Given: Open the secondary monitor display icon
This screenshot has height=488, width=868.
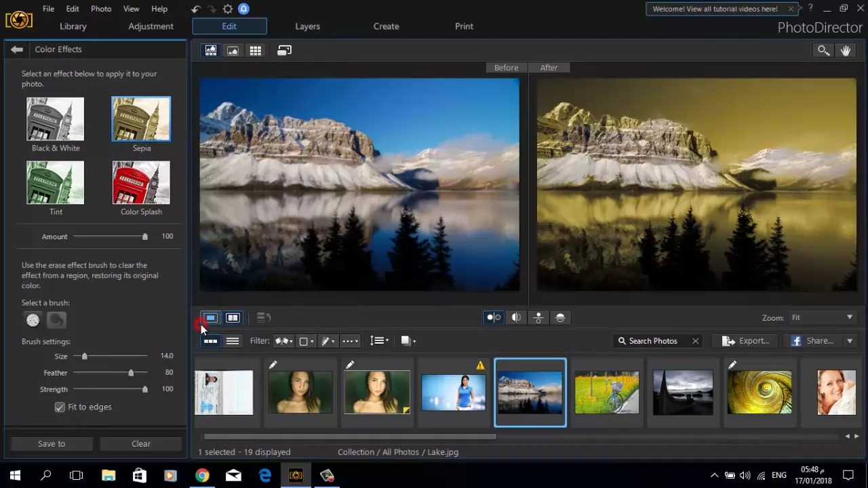Looking at the screenshot, I should coord(284,50).
